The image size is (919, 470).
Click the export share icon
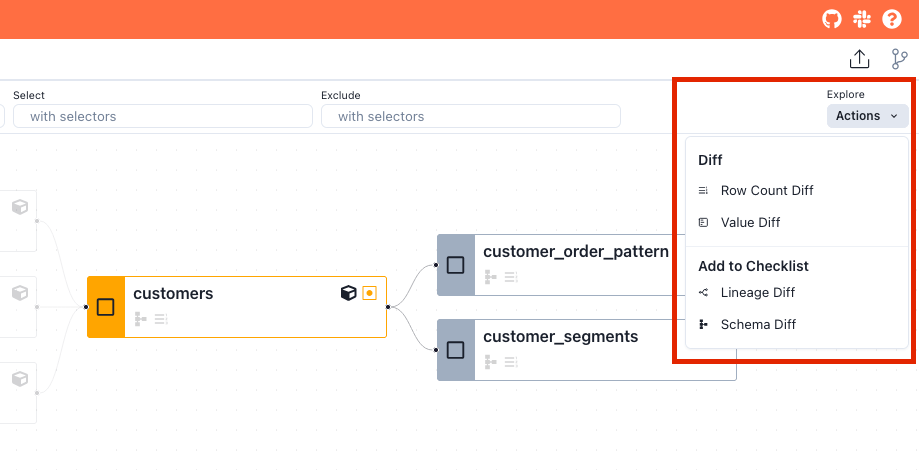859,59
